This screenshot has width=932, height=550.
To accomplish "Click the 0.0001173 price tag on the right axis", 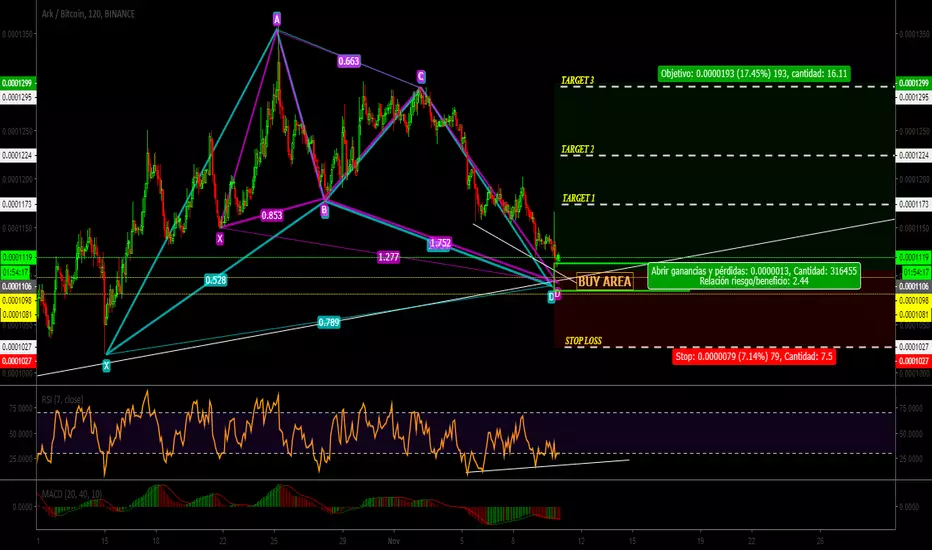I will [914, 204].
